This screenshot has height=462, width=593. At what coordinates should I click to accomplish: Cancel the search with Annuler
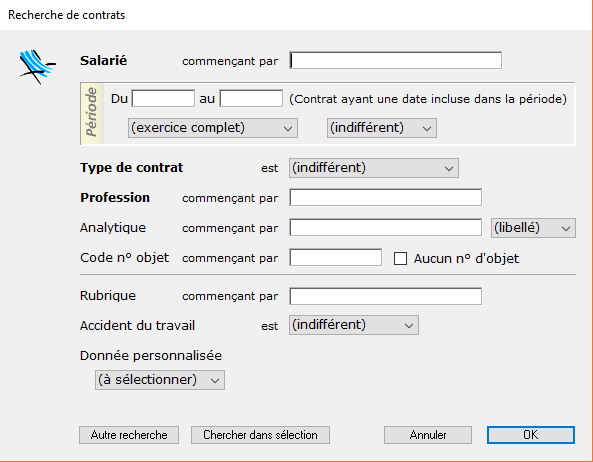(428, 435)
